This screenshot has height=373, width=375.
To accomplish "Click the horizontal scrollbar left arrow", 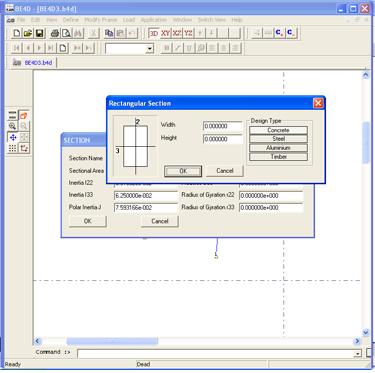I will (x=37, y=341).
